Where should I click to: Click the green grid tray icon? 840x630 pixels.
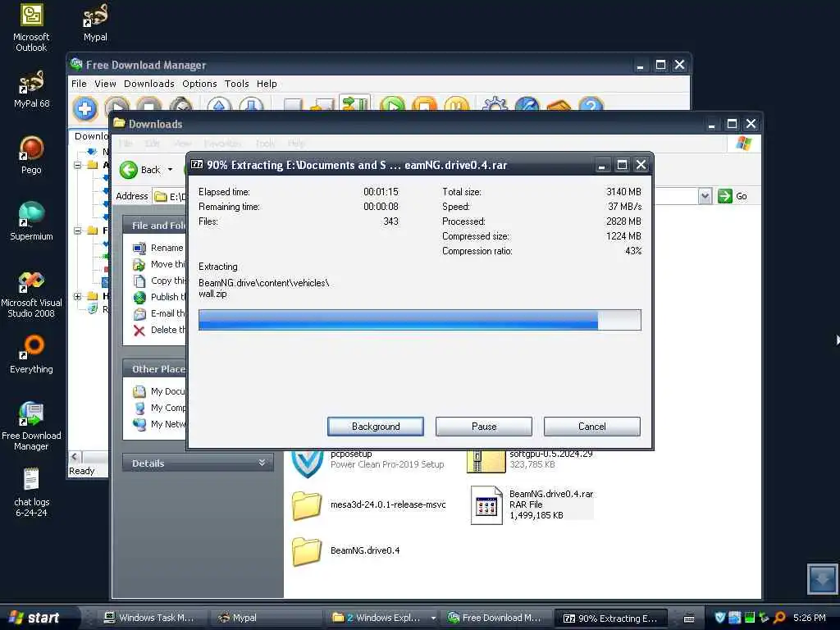tap(750, 618)
